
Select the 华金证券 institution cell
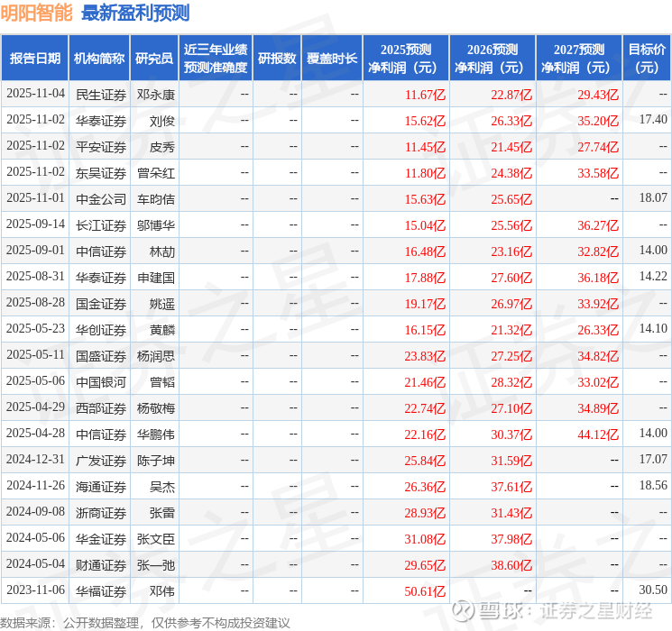101,539
